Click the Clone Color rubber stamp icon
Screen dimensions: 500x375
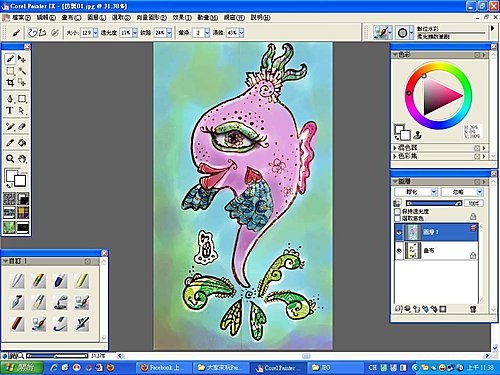[x=418, y=135]
